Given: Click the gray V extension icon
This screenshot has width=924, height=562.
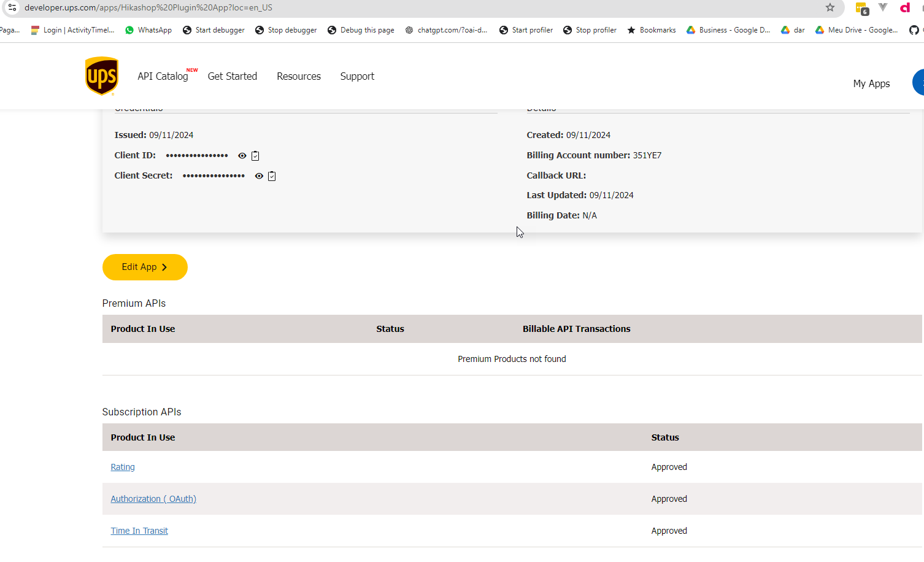Looking at the screenshot, I should pos(883,7).
